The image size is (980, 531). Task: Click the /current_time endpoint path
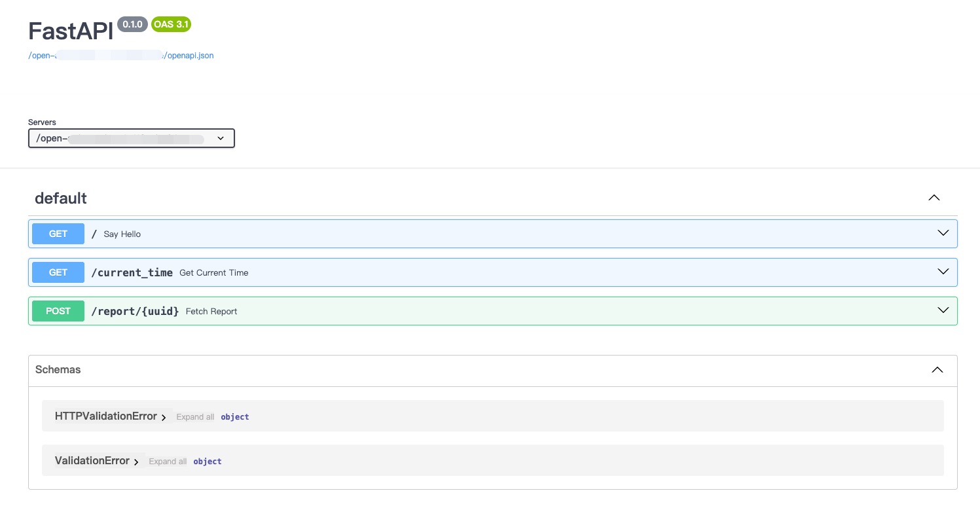click(132, 272)
